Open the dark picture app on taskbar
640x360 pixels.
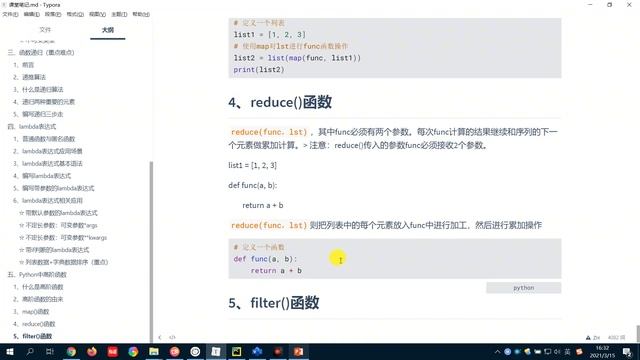click(x=236, y=351)
